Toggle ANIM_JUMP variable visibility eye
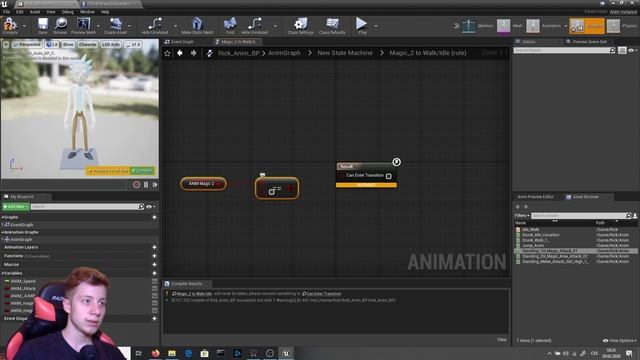 click(155, 296)
